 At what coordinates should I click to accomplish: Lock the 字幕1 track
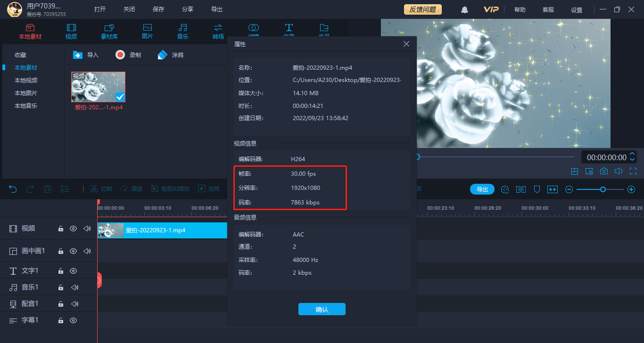click(x=60, y=320)
